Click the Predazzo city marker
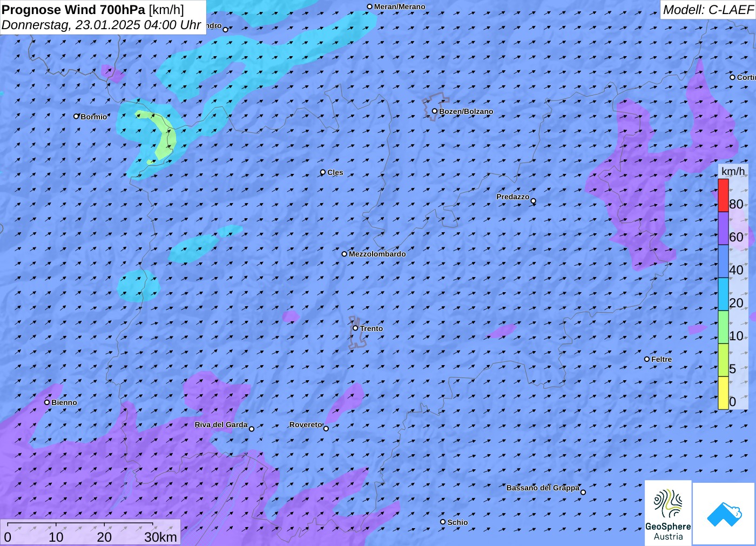This screenshot has height=546, width=756. pyautogui.click(x=534, y=201)
